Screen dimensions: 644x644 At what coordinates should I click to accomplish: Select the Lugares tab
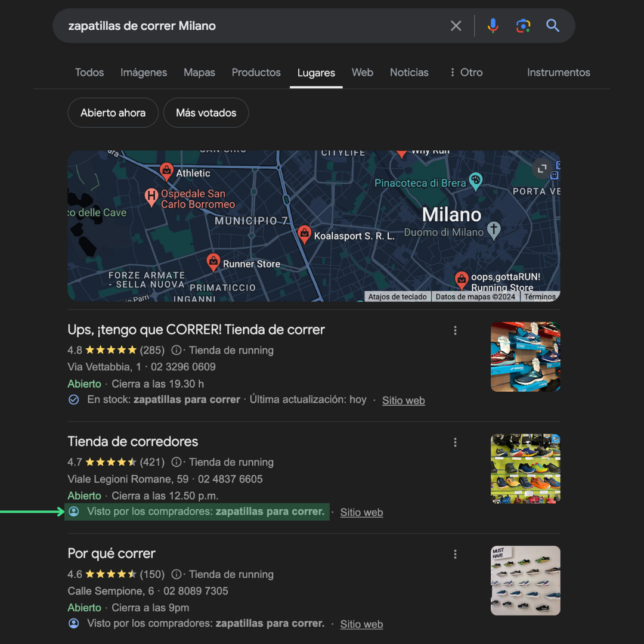[x=316, y=73]
